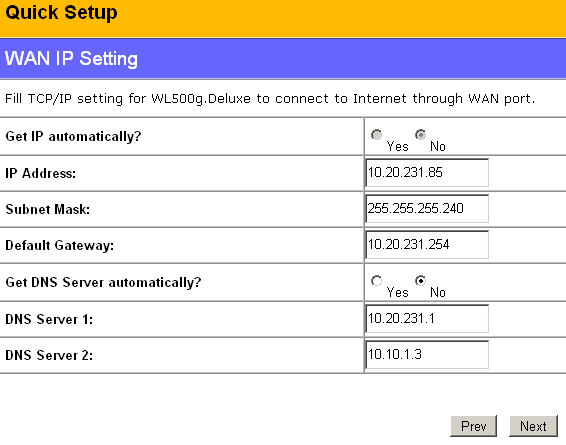Go back with the Prev button
Screen dimensions: 566x445
tap(474, 426)
